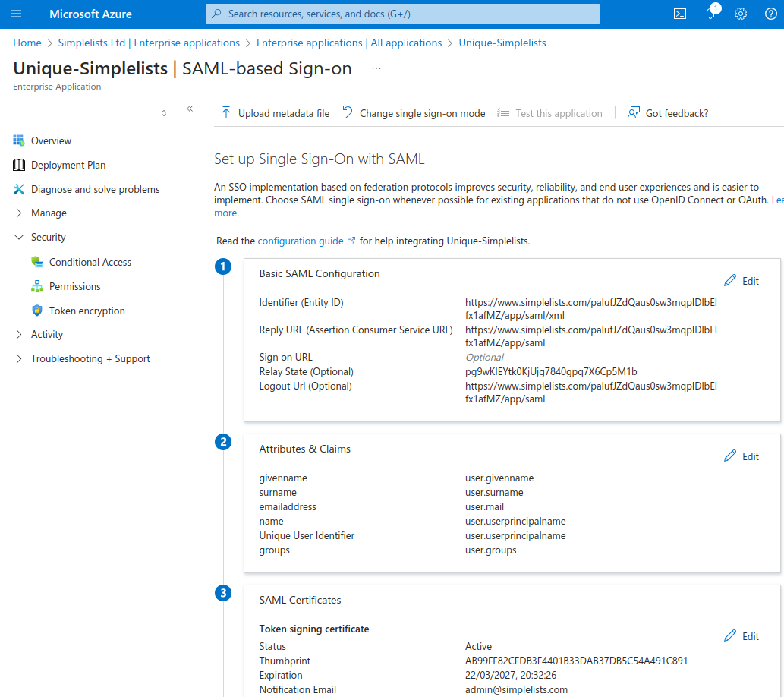Open Deployment Plan in the sidebar
Screen dimensions: 784x697
pyautogui.click(x=68, y=165)
